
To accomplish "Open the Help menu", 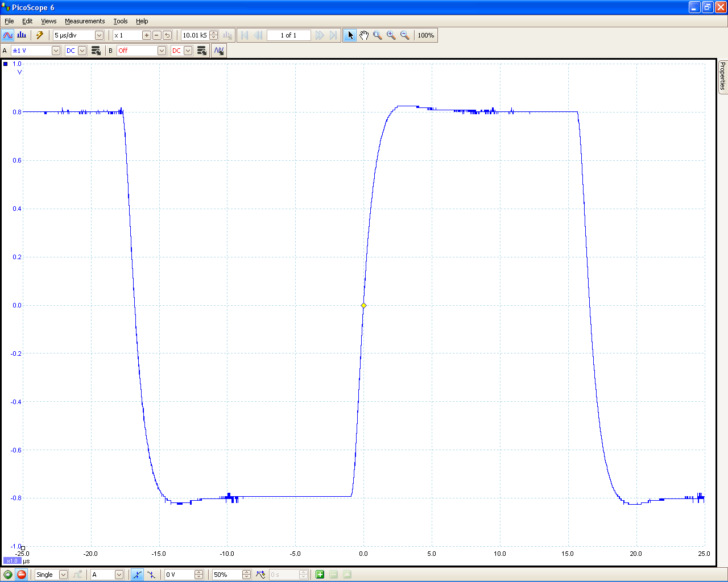I will point(142,21).
